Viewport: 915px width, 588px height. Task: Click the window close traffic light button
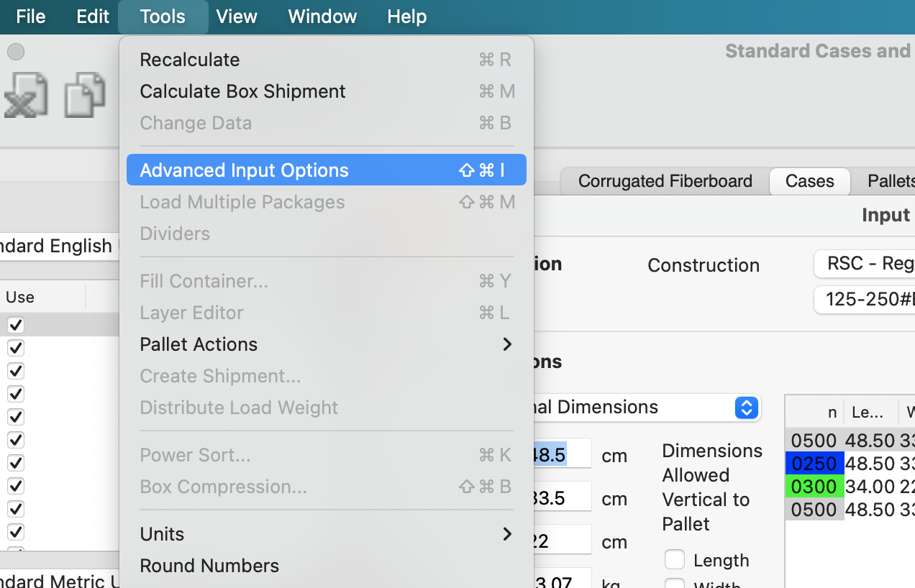(16, 52)
